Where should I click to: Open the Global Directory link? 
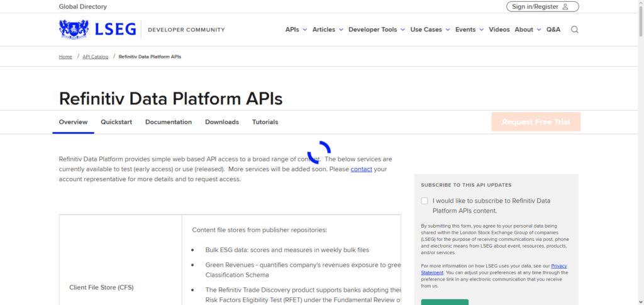82,6
